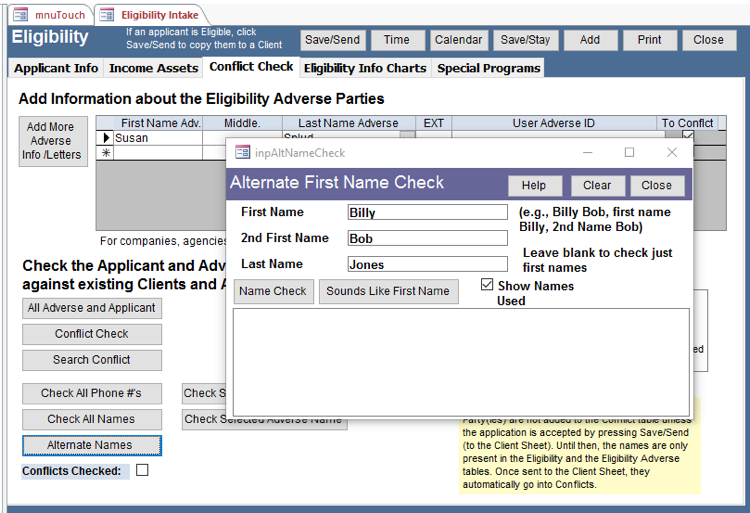The image size is (750, 513).
Task: Click the First Name field containing Billy
Action: point(428,212)
